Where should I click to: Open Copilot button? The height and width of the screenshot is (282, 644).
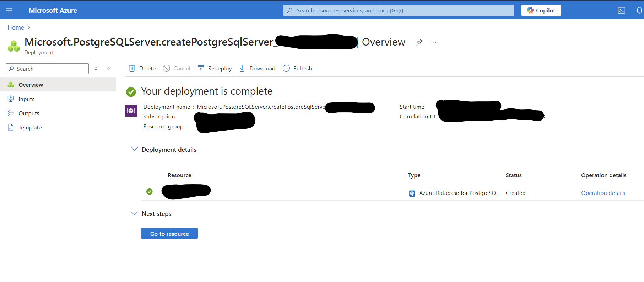tap(541, 10)
